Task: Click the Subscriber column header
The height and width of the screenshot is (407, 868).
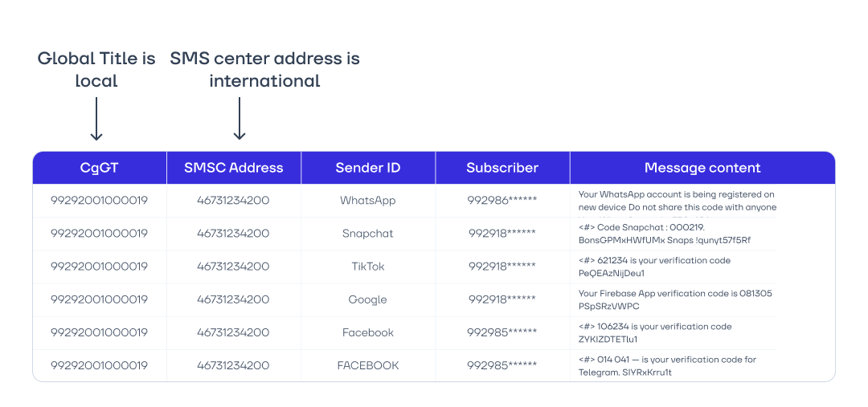Action: point(502,168)
